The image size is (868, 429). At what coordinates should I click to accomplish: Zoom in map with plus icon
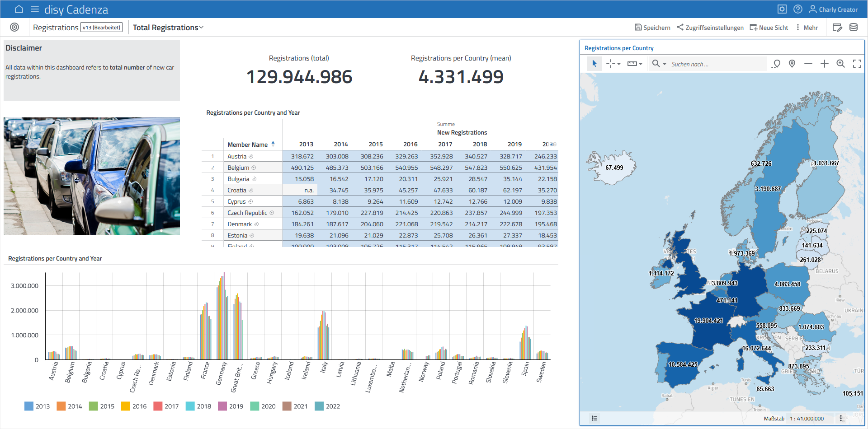[825, 64]
